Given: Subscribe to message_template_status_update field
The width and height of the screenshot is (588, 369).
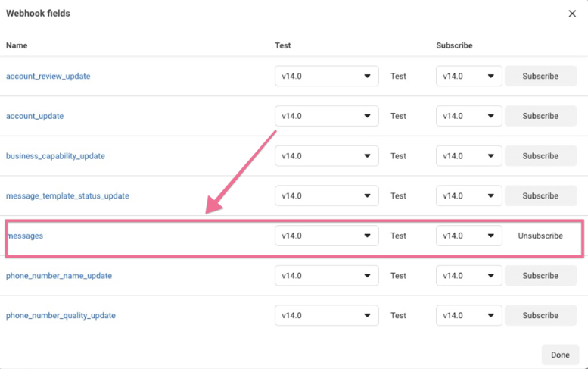Looking at the screenshot, I should coord(540,195).
